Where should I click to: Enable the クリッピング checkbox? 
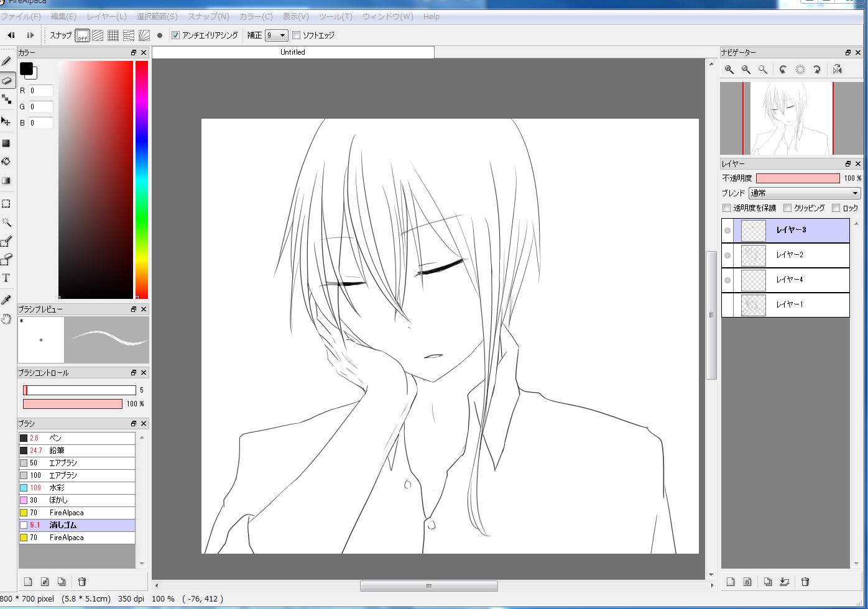point(788,208)
